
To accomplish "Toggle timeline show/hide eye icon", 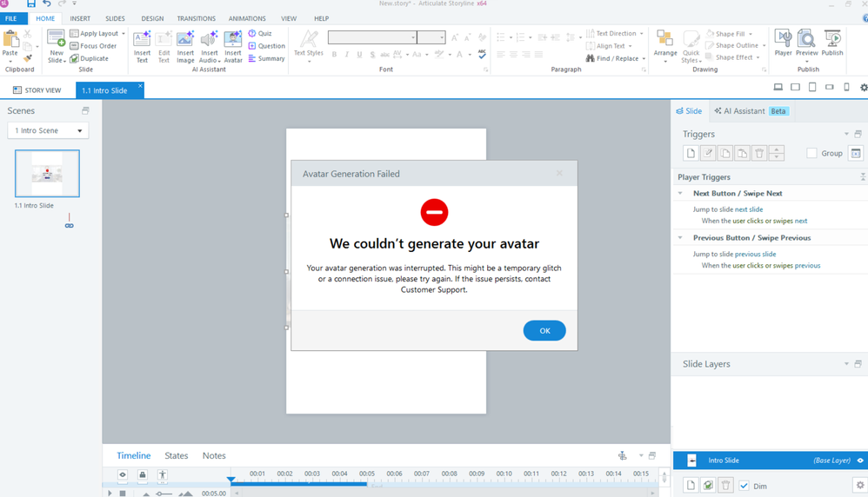I will pos(123,474).
